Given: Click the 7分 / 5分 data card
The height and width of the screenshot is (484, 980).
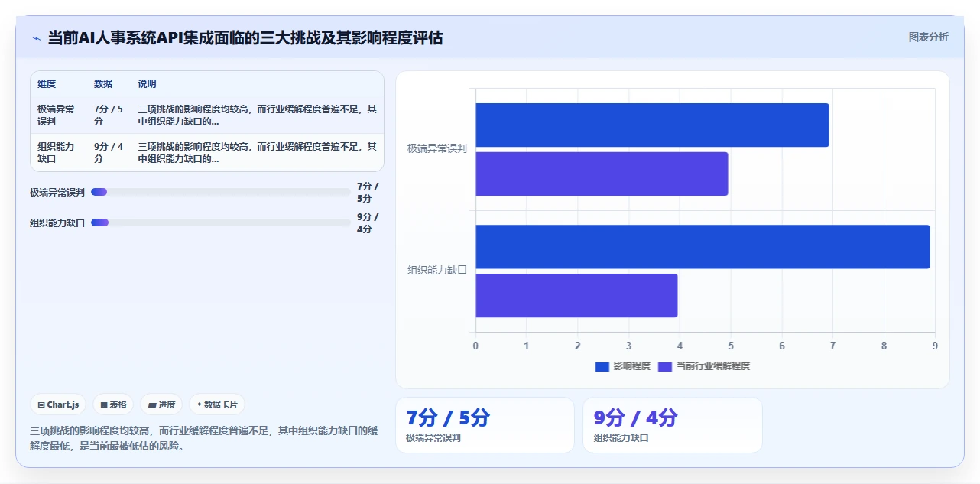Looking at the screenshot, I should click(x=485, y=425).
